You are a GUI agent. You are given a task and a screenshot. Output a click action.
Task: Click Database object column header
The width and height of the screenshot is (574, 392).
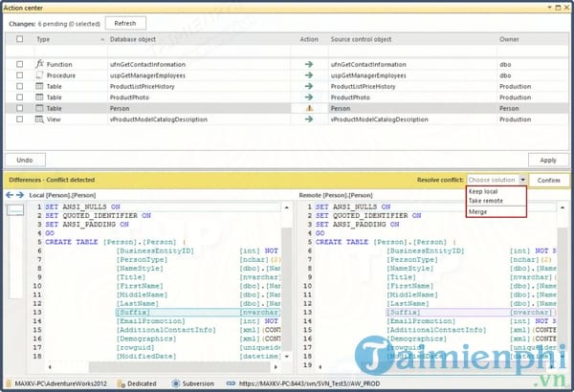[199, 39]
